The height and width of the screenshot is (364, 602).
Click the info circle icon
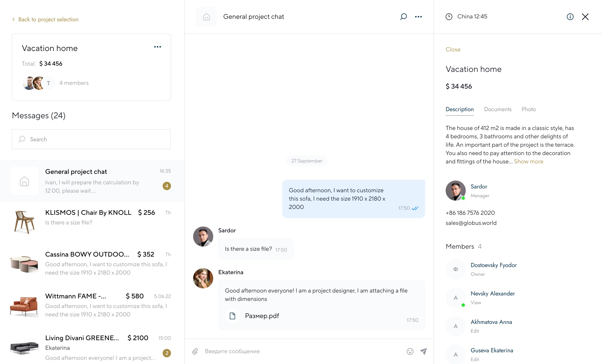[570, 17]
